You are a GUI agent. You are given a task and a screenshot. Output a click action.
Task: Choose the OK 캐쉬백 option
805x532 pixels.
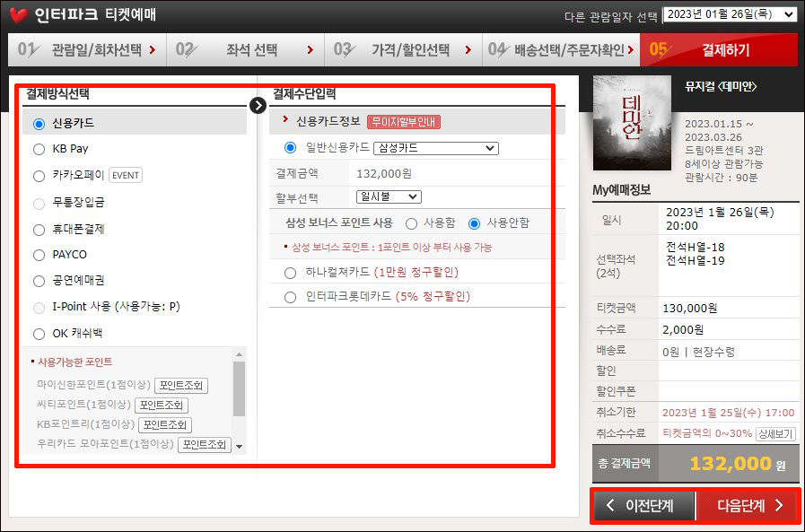39,334
